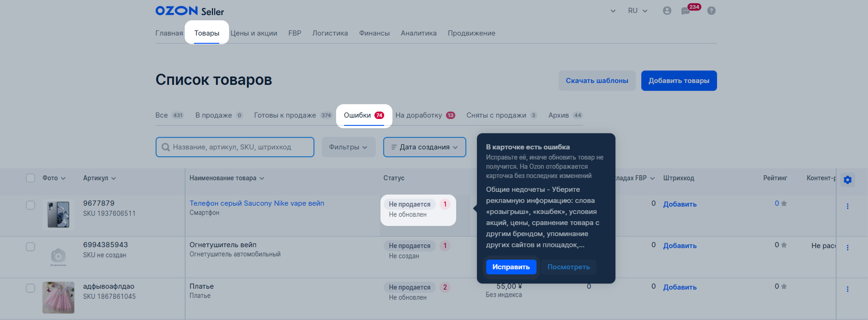Expand the account chevron left of RU

pyautogui.click(x=613, y=11)
